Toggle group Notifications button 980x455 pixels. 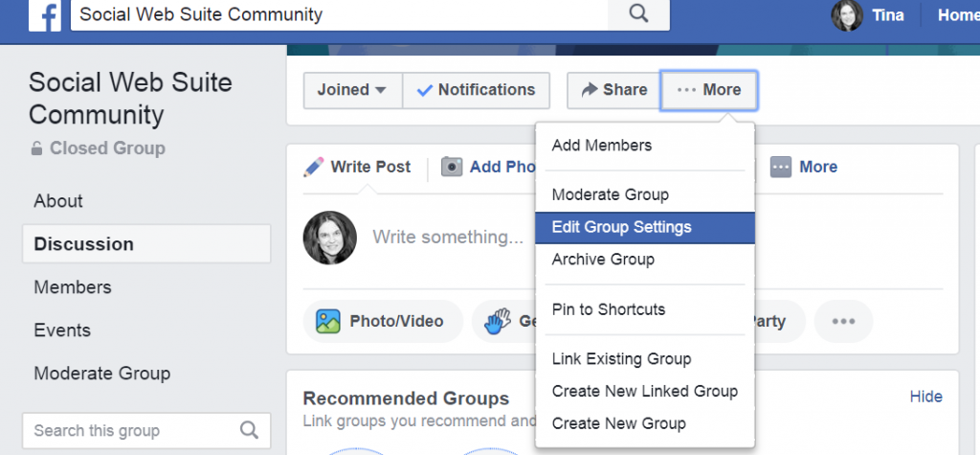(x=477, y=90)
